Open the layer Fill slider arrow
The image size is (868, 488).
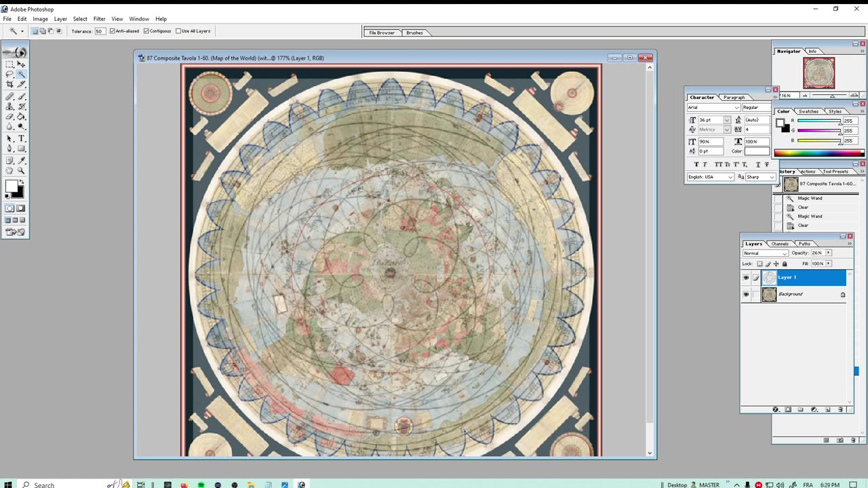828,264
